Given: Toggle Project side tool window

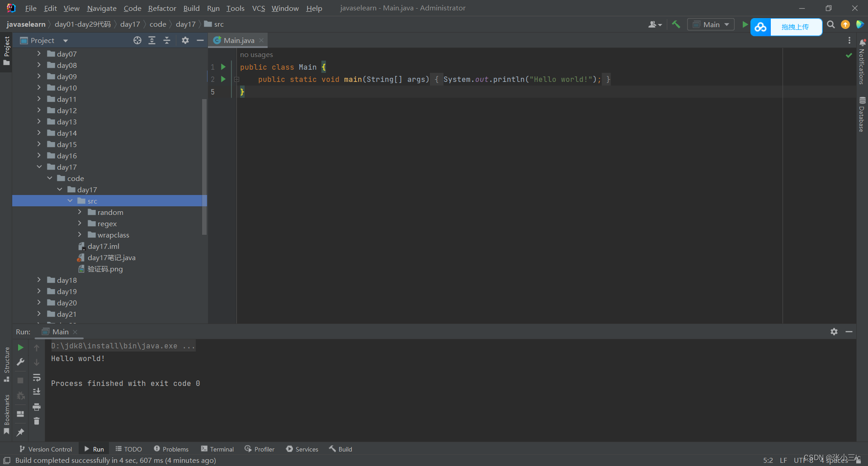Looking at the screenshot, I should (x=6, y=51).
